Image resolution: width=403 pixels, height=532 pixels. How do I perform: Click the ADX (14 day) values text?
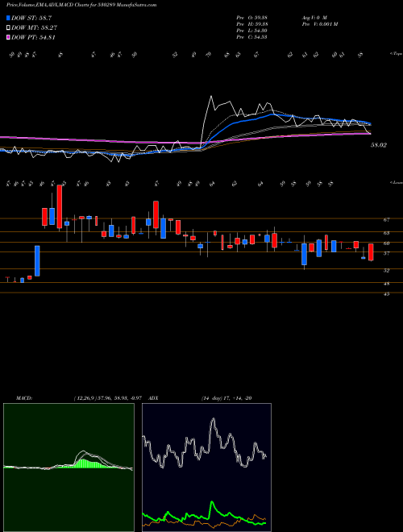point(226,398)
